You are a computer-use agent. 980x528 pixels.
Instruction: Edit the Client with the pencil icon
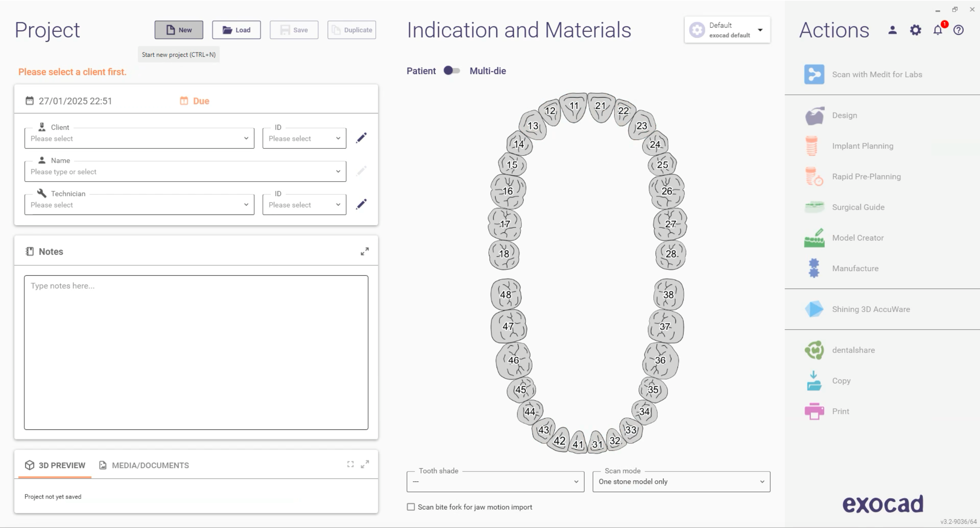[x=361, y=138]
